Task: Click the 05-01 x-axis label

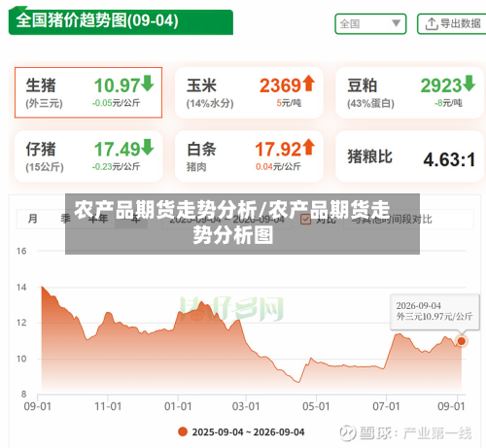Action: coord(316,406)
